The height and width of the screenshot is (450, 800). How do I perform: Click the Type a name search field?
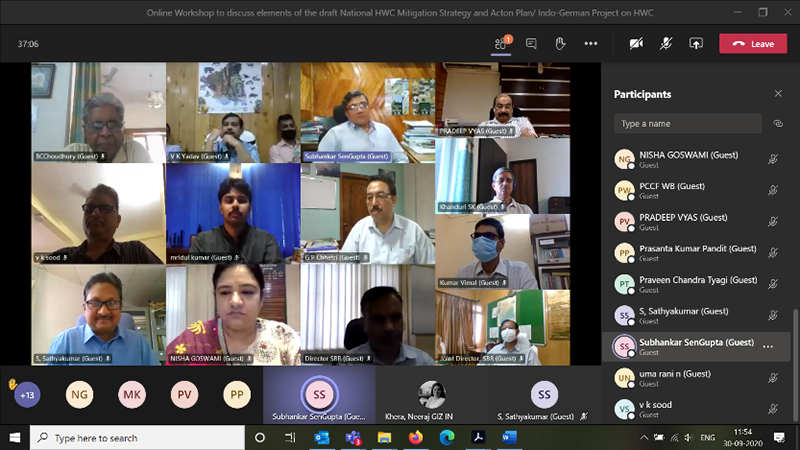[688, 124]
